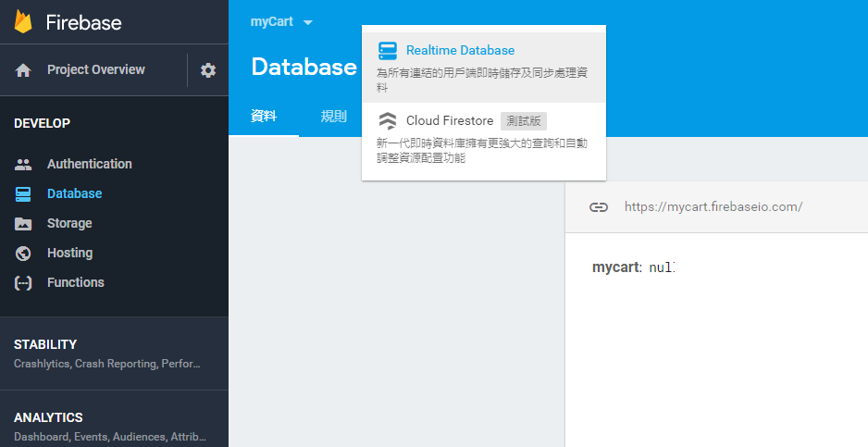Viewport: 868px width, 447px height.
Task: Open Database section in sidebar
Action: pos(74,193)
